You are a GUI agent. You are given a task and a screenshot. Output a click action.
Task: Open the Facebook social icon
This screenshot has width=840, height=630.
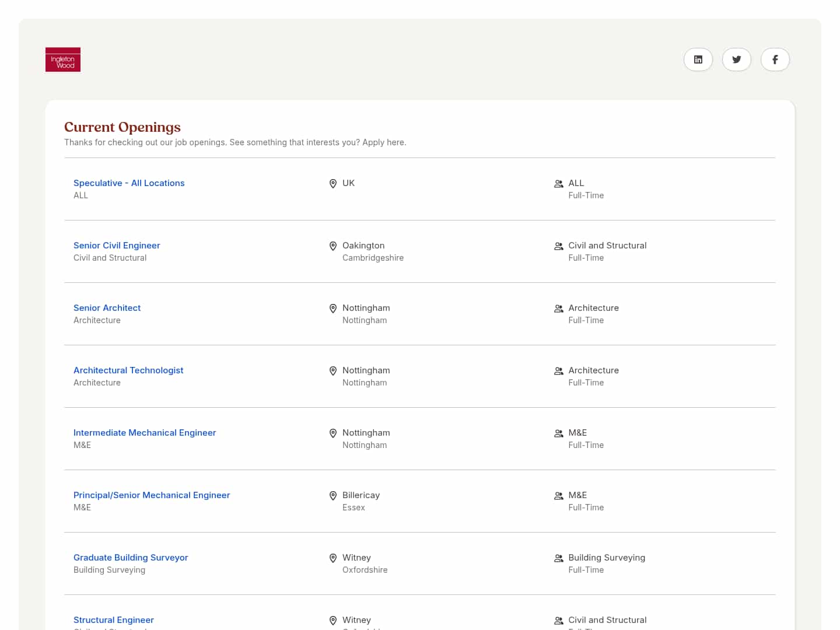(775, 60)
